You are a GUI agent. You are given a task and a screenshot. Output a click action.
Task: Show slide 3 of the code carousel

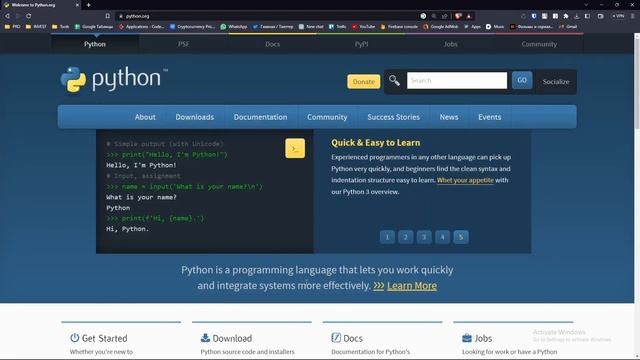tap(424, 237)
